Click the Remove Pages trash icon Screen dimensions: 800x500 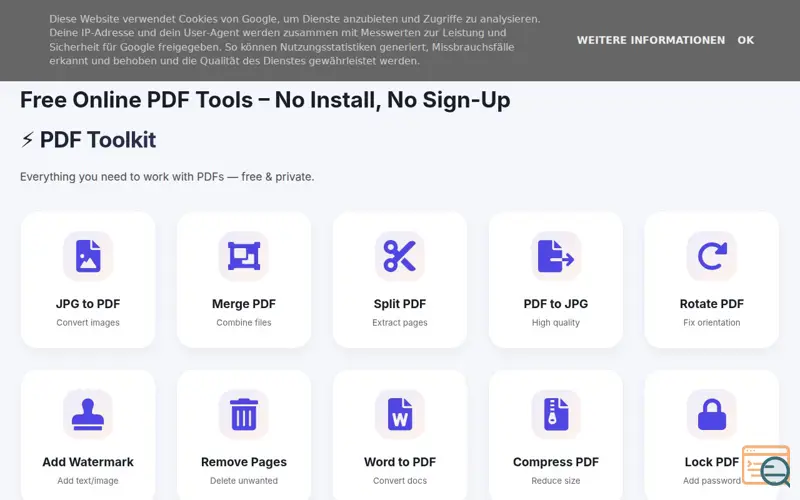244,414
